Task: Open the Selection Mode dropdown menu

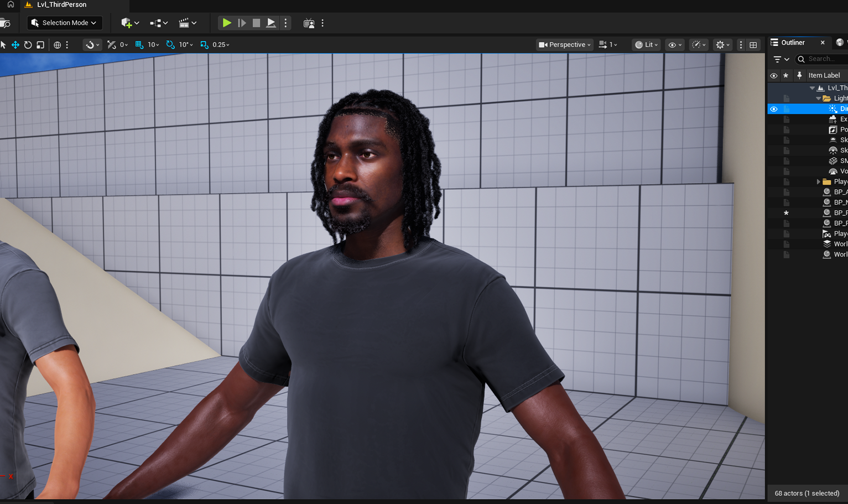Action: 64,23
